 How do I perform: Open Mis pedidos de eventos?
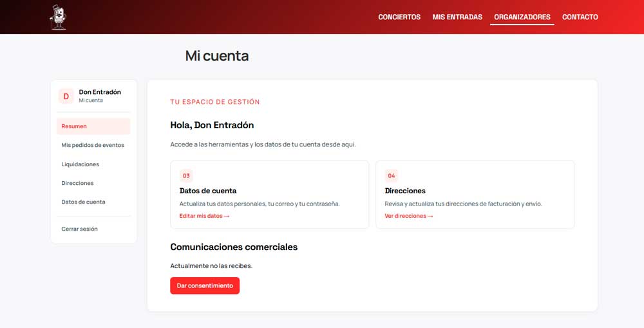click(x=93, y=145)
